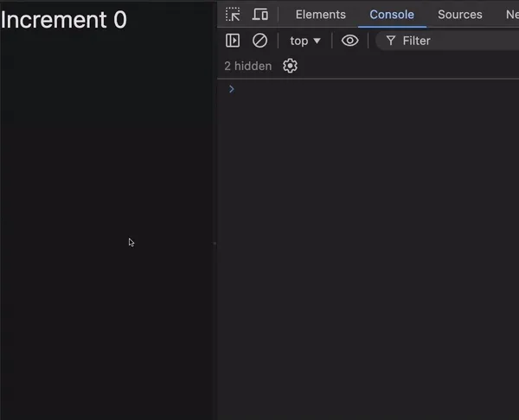
Task: Click the empty console output area
Action: (368, 259)
